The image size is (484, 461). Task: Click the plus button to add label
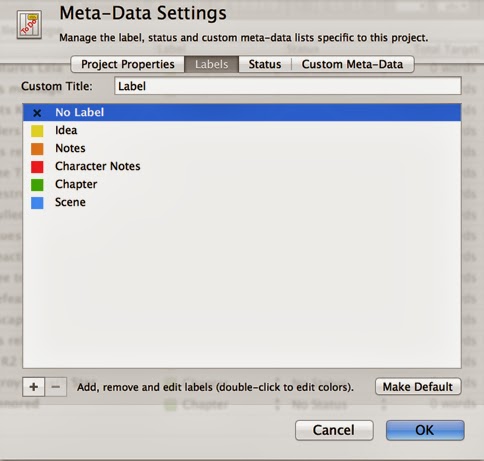[x=33, y=387]
